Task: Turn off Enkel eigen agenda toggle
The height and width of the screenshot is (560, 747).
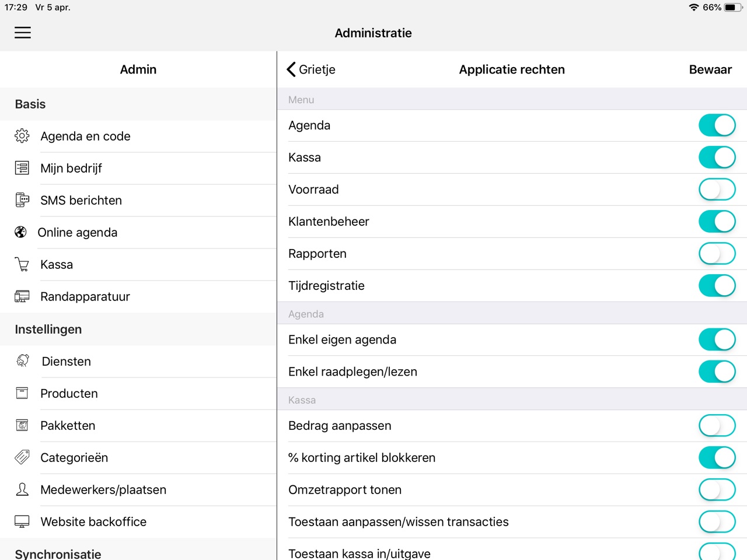Action: [x=717, y=339]
